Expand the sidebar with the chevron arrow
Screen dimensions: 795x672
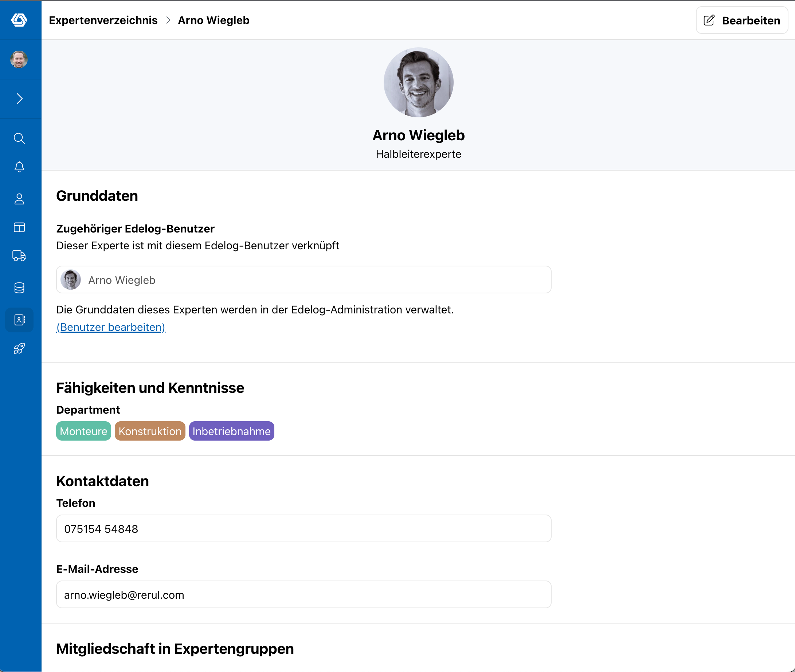coord(19,99)
